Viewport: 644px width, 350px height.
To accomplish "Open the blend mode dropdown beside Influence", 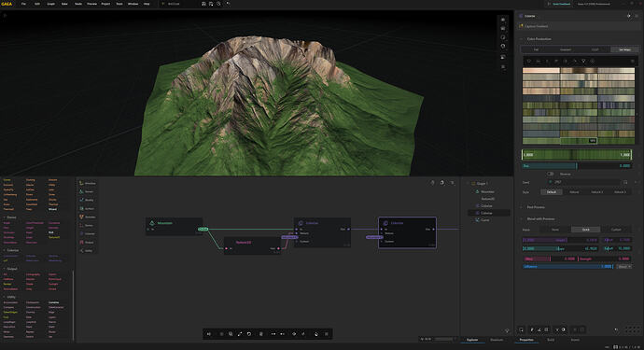I will tap(624, 267).
